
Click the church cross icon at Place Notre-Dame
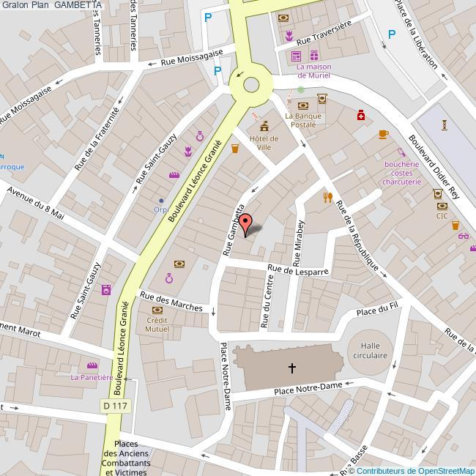[292, 368]
